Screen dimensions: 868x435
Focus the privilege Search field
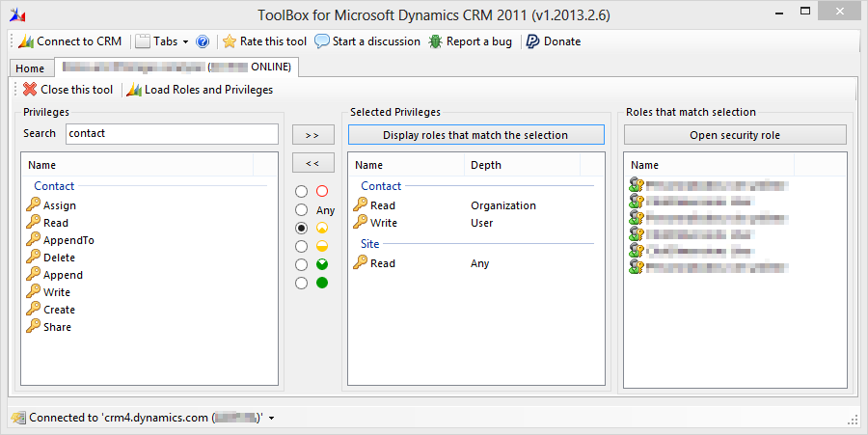pyautogui.click(x=173, y=134)
